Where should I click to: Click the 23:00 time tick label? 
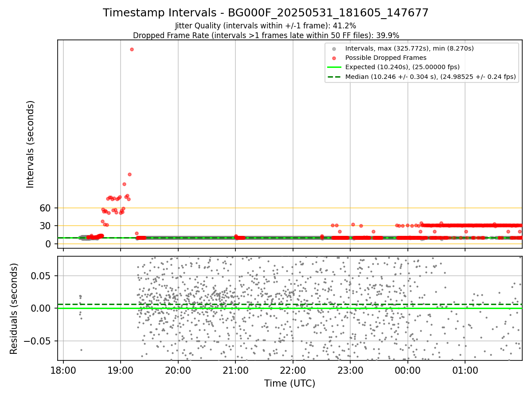pos(350,369)
